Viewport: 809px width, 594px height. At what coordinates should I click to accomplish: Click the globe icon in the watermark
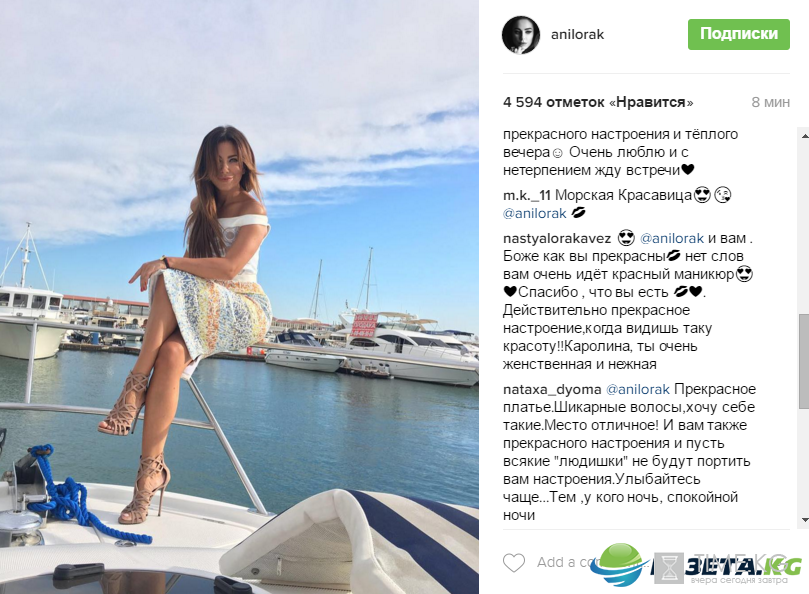(620, 565)
